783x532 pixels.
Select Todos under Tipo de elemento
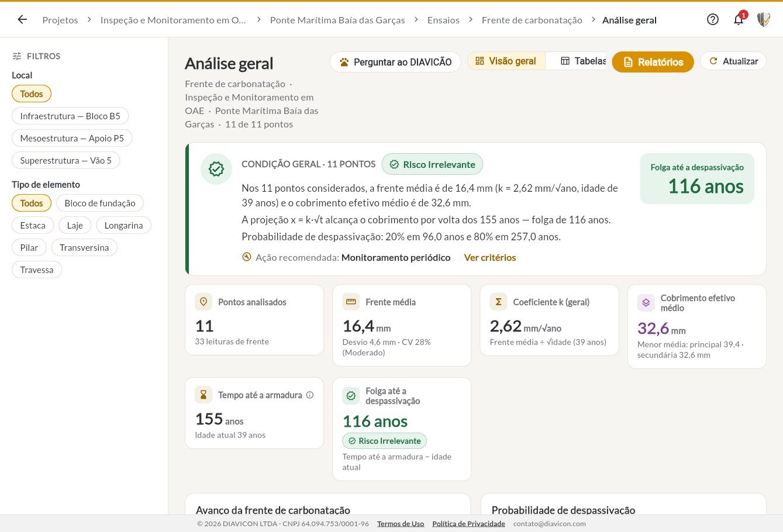tap(32, 203)
